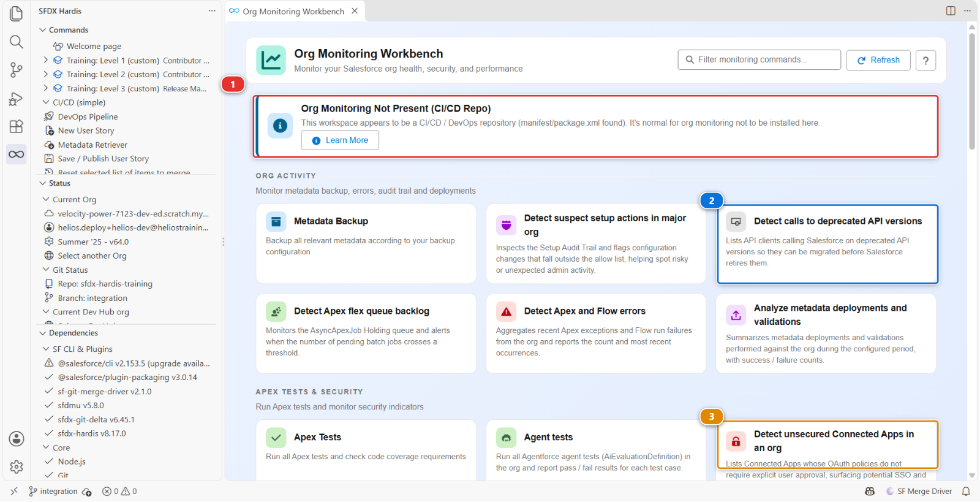Select the SFDX Hardis infinity icon
Viewport: 980px width, 502px height.
17,154
